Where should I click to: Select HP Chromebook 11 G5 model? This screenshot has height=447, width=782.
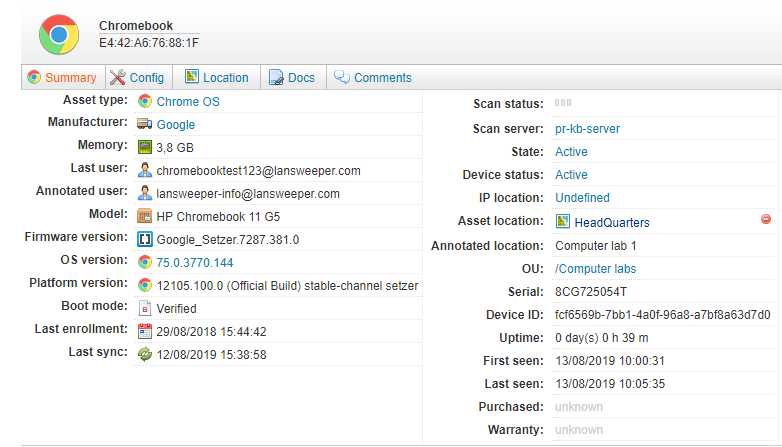(x=218, y=217)
